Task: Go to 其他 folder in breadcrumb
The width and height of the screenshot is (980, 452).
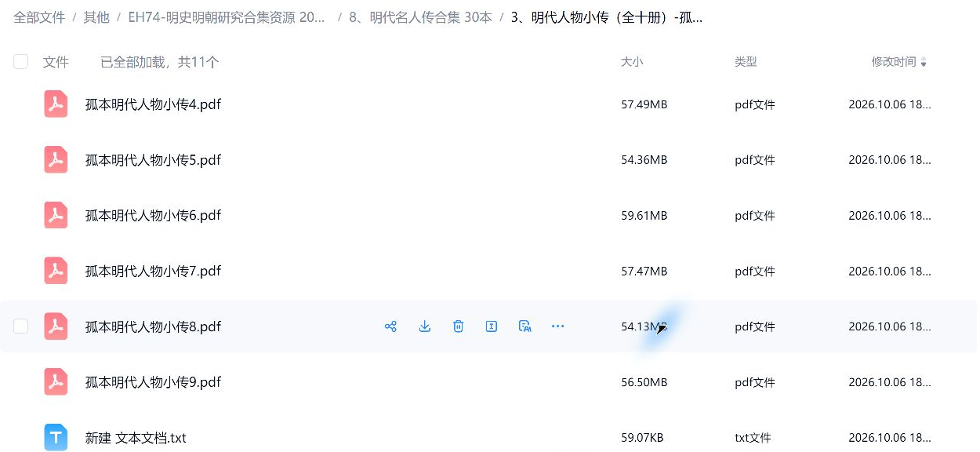Action: click(x=96, y=17)
